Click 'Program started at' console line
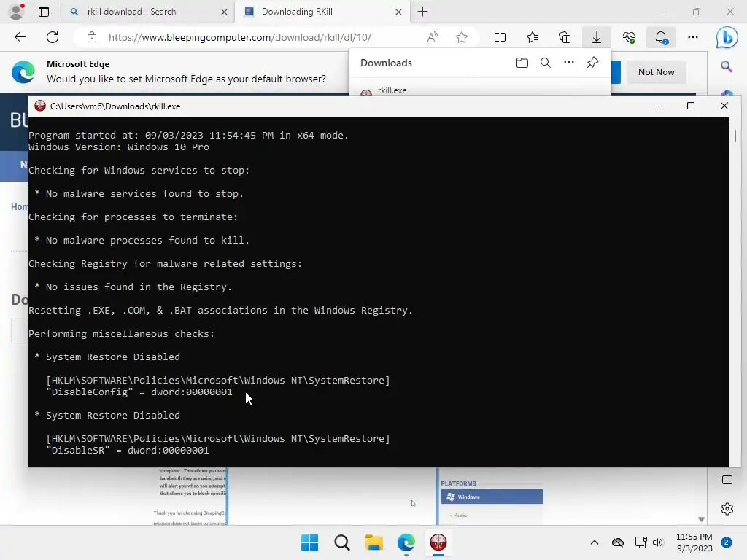This screenshot has height=560, width=747. point(188,135)
